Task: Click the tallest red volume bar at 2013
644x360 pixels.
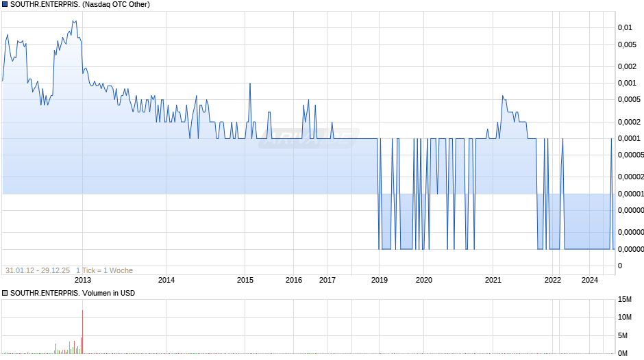Action: point(82,332)
